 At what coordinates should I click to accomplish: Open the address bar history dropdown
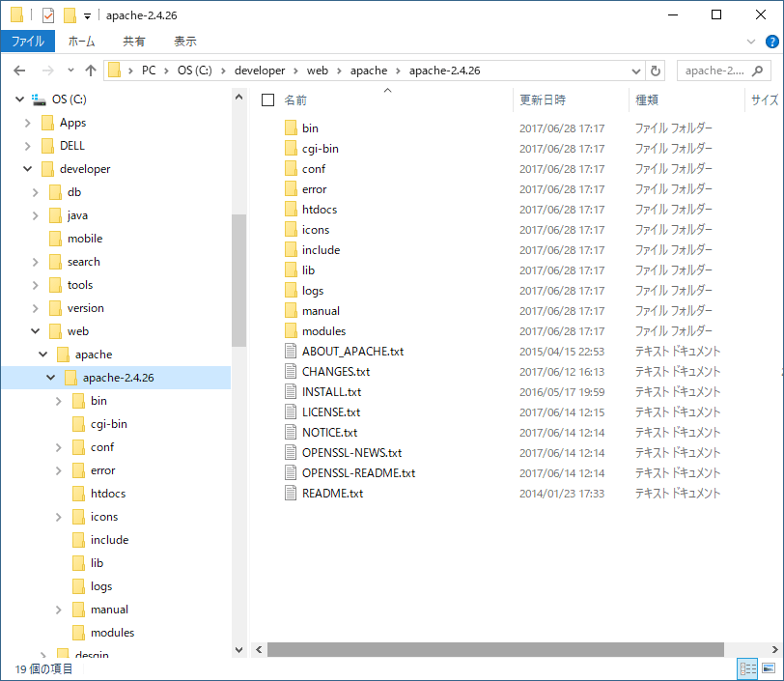(636, 71)
